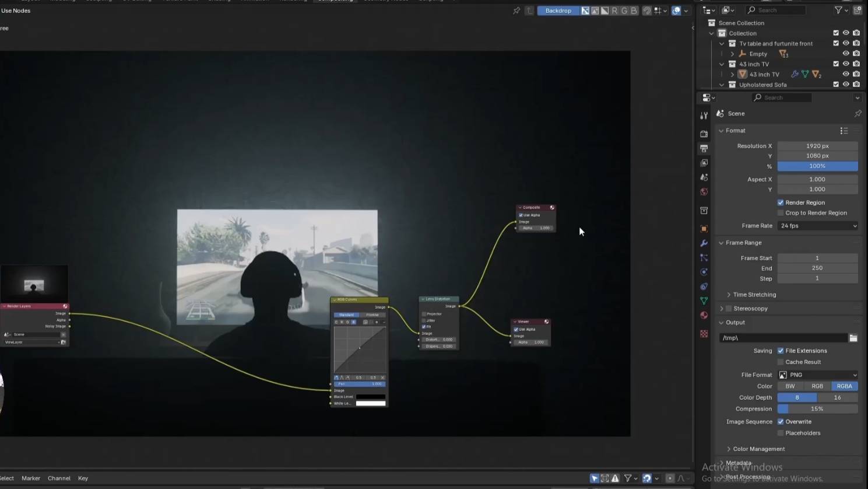Open the Object Constraints properties tab
The image size is (868, 489).
[704, 287]
